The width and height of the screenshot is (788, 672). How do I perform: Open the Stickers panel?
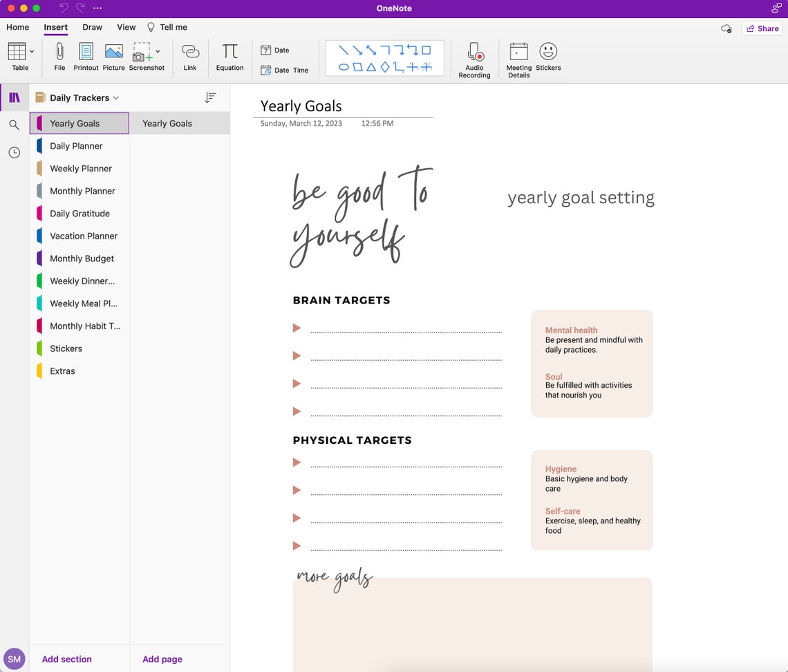point(548,57)
